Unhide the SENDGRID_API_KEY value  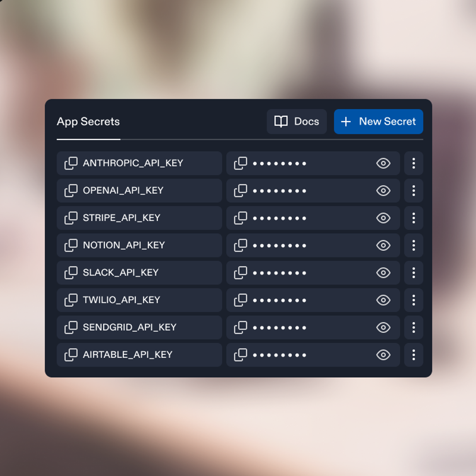click(383, 327)
